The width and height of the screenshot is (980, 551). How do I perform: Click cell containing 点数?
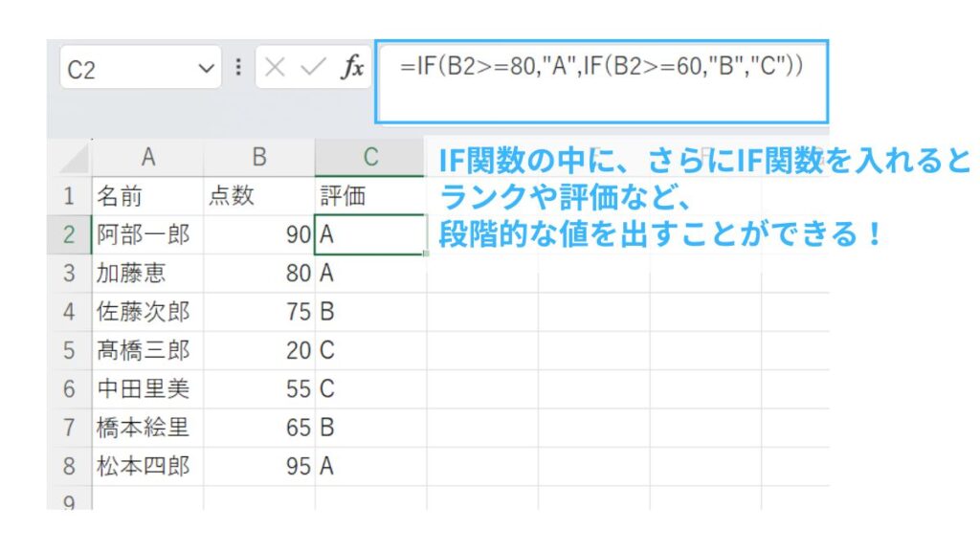pyautogui.click(x=258, y=196)
